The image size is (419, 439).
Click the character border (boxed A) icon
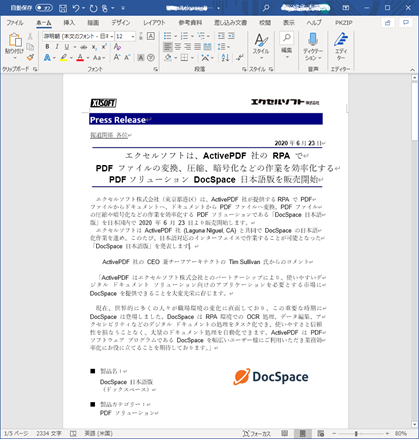151,36
